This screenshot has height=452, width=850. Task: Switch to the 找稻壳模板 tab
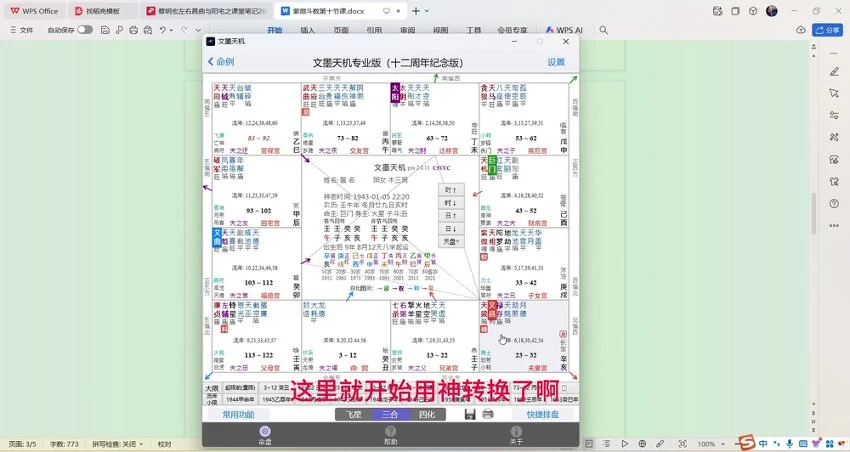pos(103,11)
